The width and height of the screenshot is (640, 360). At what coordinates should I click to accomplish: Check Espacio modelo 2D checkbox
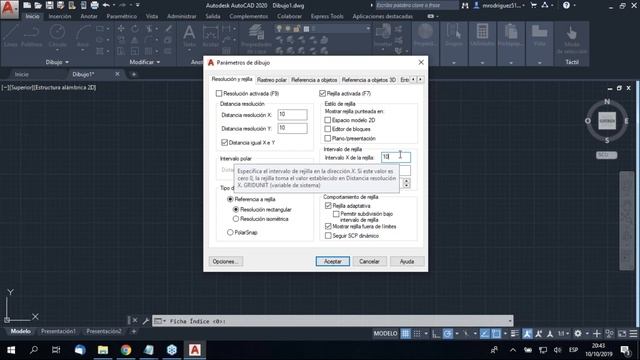click(328, 120)
